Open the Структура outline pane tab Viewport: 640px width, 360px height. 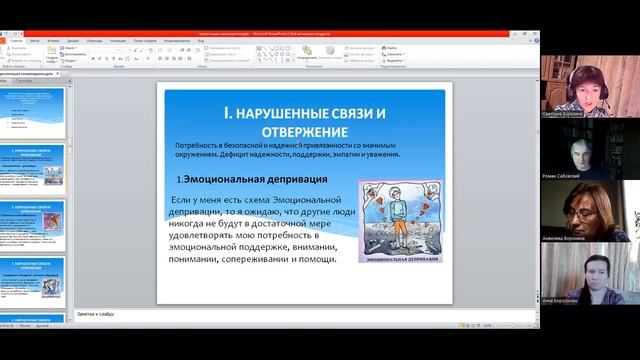tap(24, 81)
